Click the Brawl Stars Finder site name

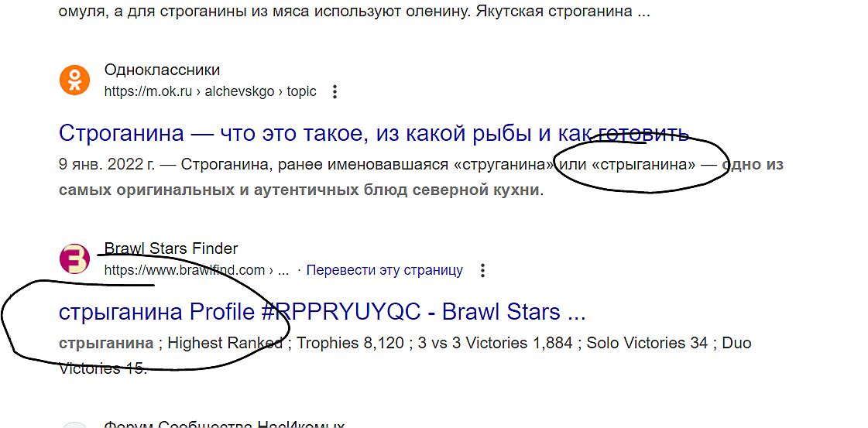[x=171, y=248]
